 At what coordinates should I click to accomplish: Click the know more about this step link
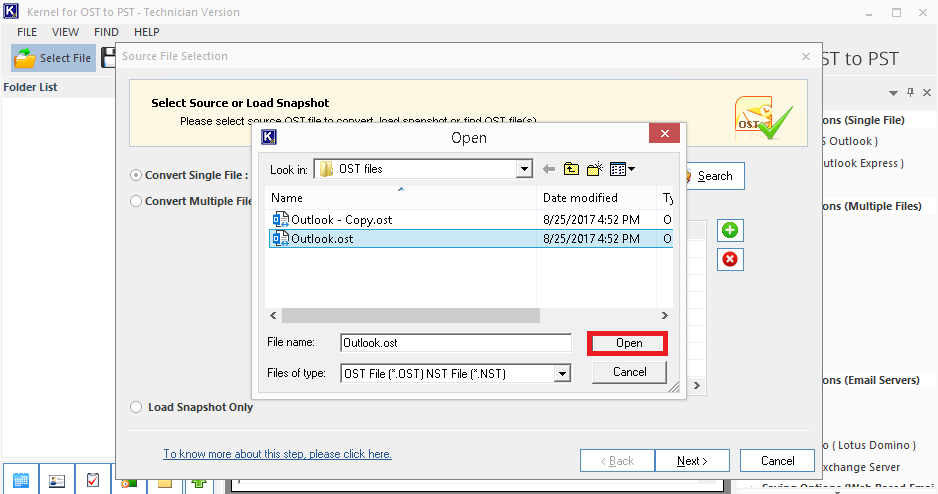(x=278, y=454)
